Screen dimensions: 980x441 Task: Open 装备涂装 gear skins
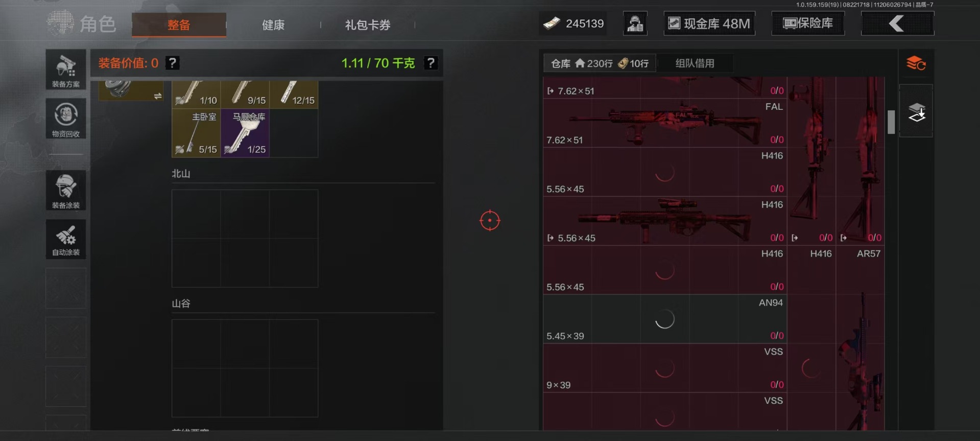(x=66, y=190)
